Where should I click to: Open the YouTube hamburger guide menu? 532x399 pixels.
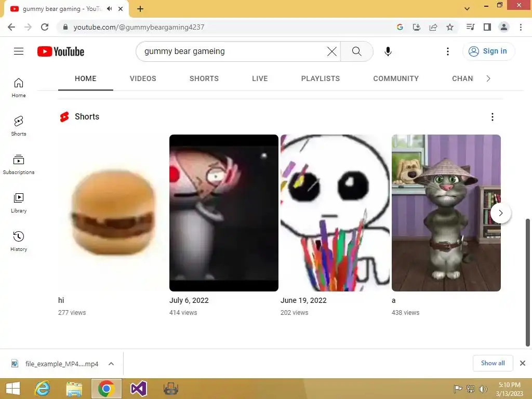click(19, 51)
